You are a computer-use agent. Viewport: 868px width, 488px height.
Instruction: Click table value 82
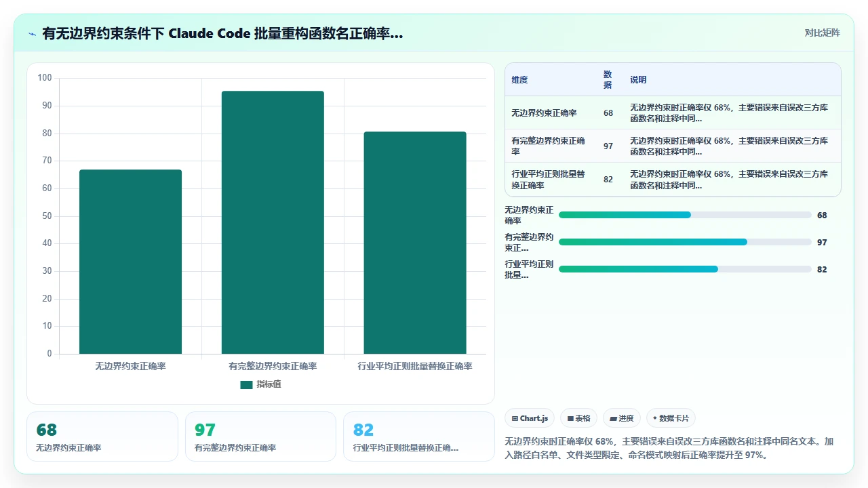click(x=608, y=180)
